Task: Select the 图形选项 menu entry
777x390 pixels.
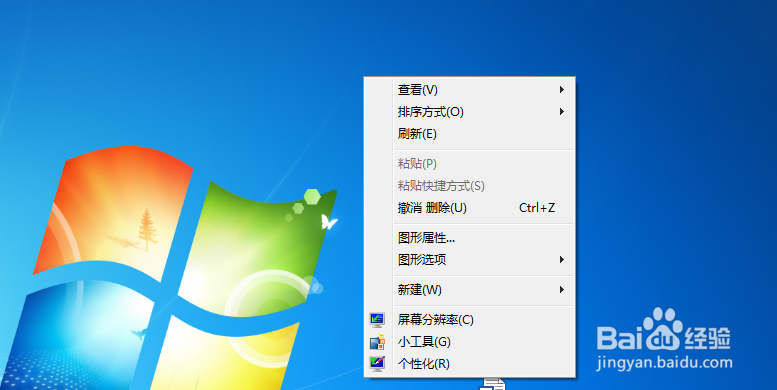Action: coord(469,259)
